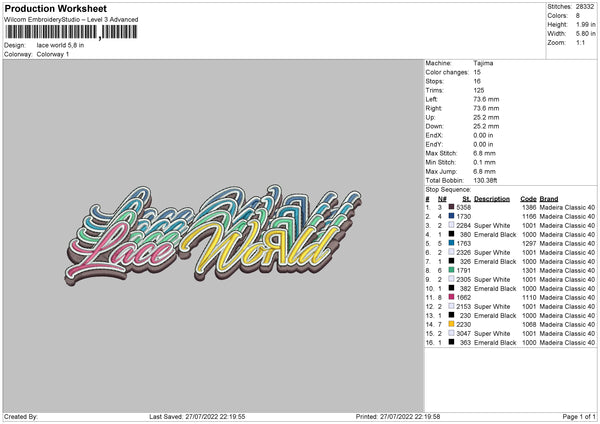Screen dimensions: 600x424
Task: Click the Max Jump value 6.8 mm
Action: tap(484, 171)
